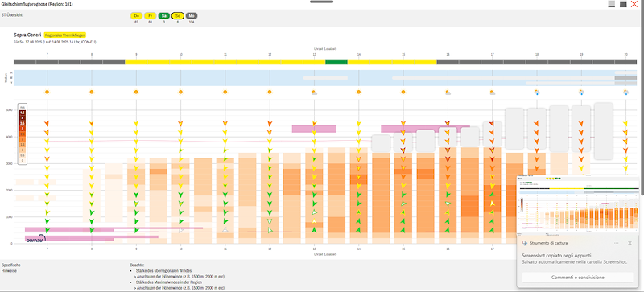
Task: Click the m/s thermal strength color legend
Action: pos(23,134)
